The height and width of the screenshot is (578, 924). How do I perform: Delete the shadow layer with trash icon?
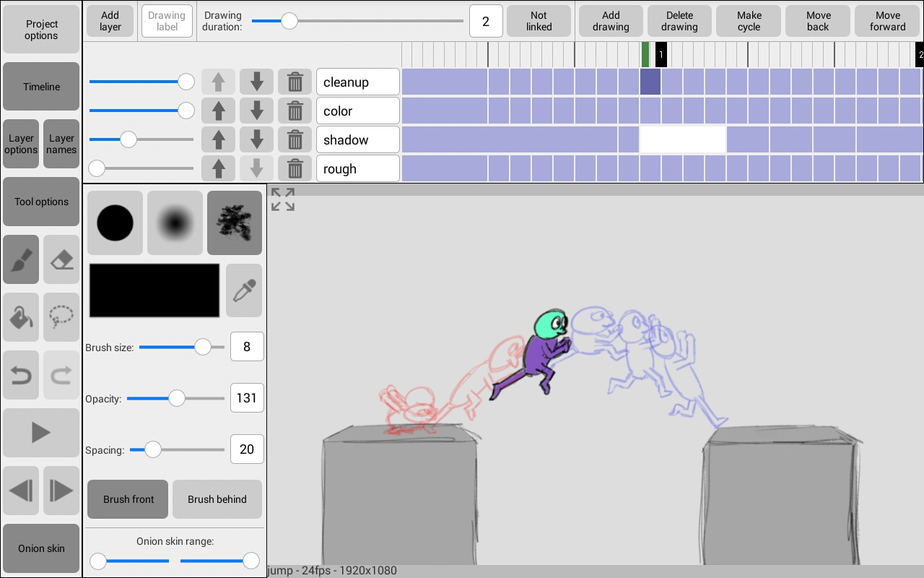295,139
